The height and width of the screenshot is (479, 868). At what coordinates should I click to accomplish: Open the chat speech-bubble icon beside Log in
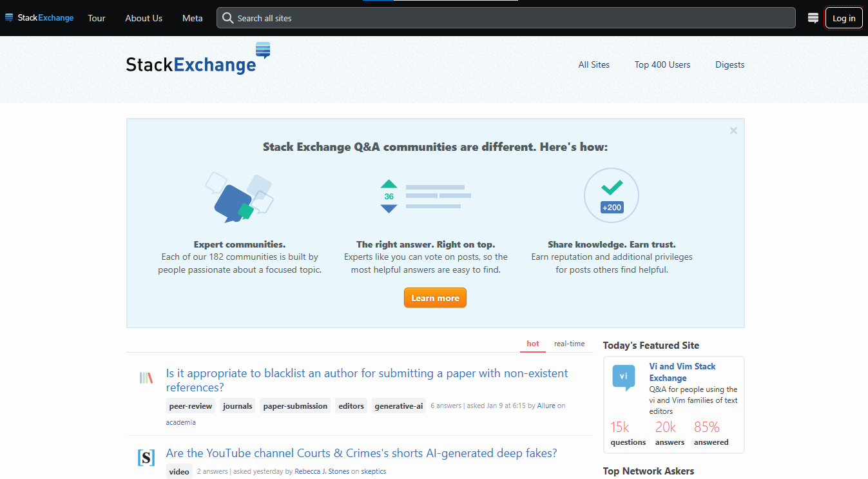813,17
